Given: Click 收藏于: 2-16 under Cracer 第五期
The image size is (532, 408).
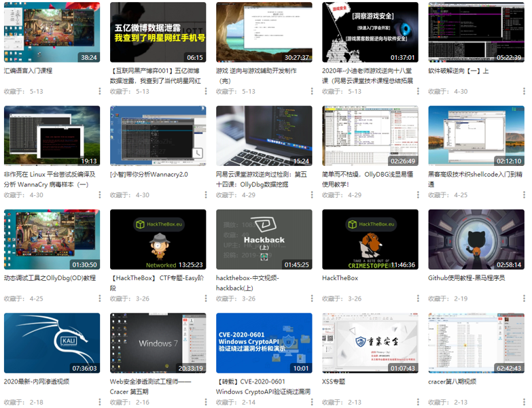Looking at the screenshot, I should point(130,403).
